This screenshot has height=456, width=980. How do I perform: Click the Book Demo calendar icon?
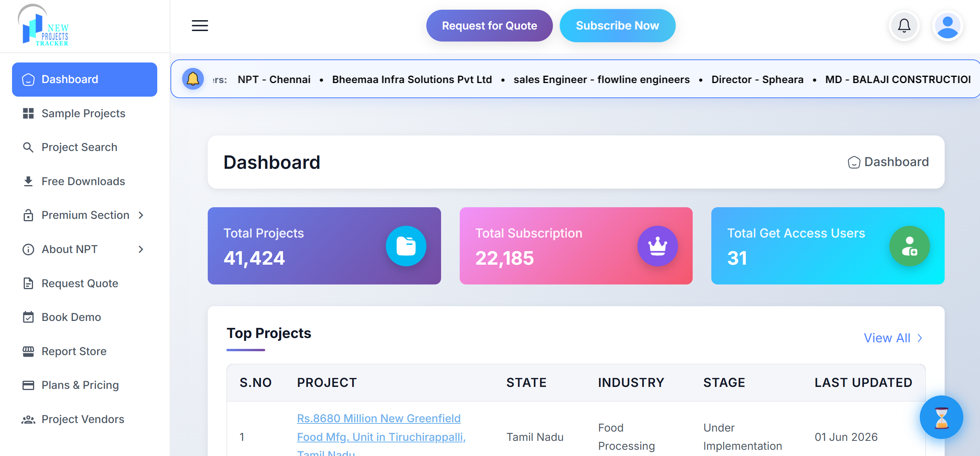pos(28,317)
